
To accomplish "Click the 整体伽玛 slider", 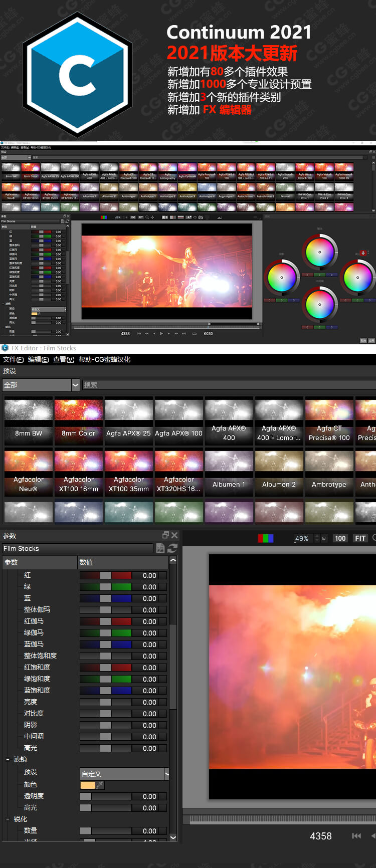I will (x=106, y=610).
